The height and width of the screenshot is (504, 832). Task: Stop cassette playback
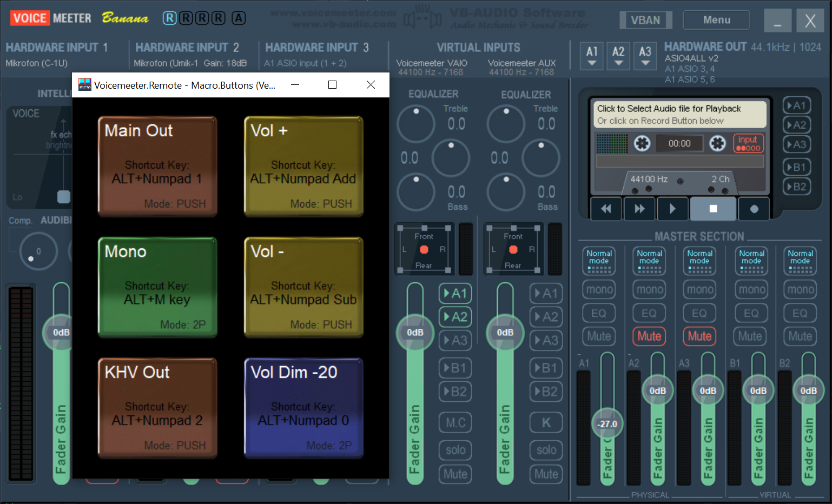[713, 209]
